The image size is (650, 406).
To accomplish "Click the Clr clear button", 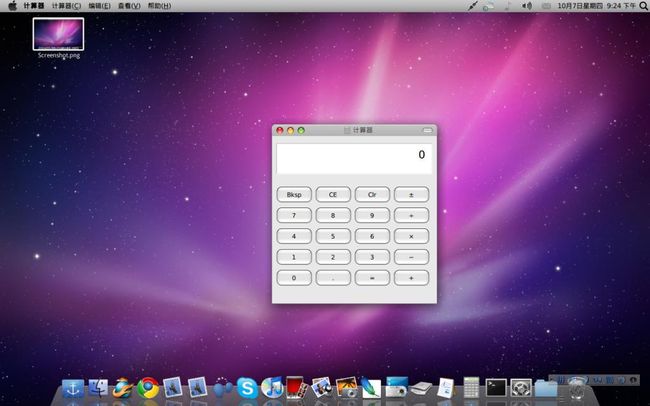I will pos(372,194).
